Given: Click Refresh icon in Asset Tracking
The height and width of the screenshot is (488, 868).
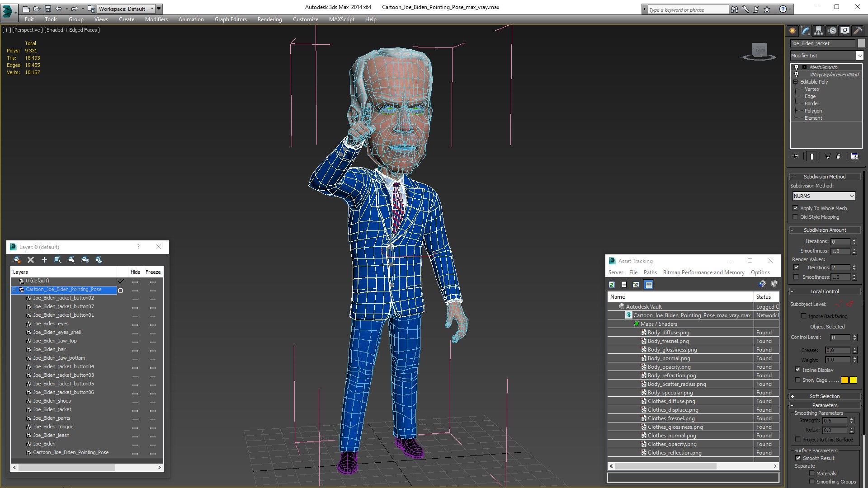Looking at the screenshot, I should pyautogui.click(x=612, y=285).
